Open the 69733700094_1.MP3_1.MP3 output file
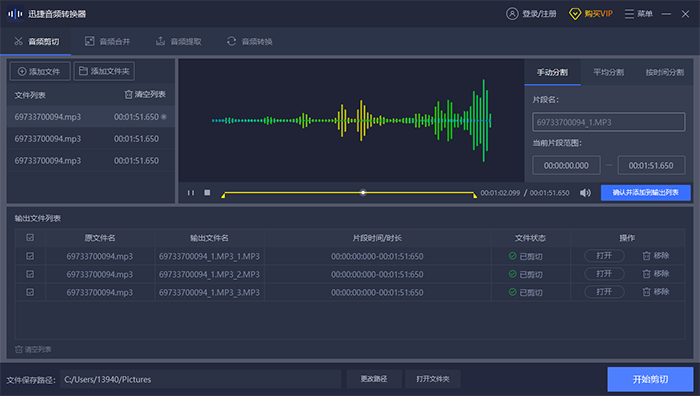The height and width of the screenshot is (396, 700). [604, 256]
